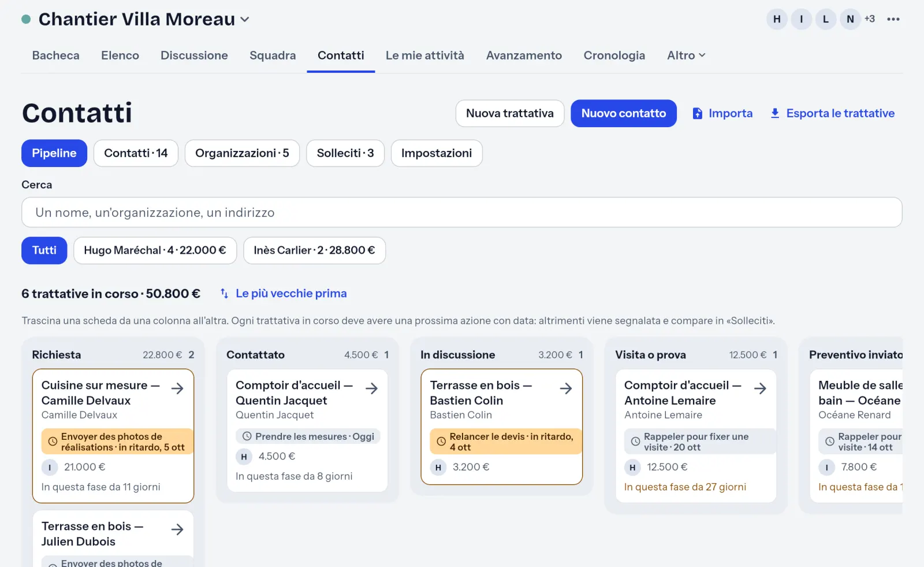Show the +3 additional members

(x=870, y=19)
